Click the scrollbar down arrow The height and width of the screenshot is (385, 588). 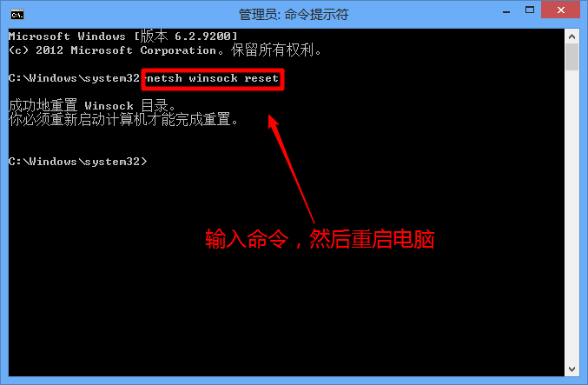(571, 369)
